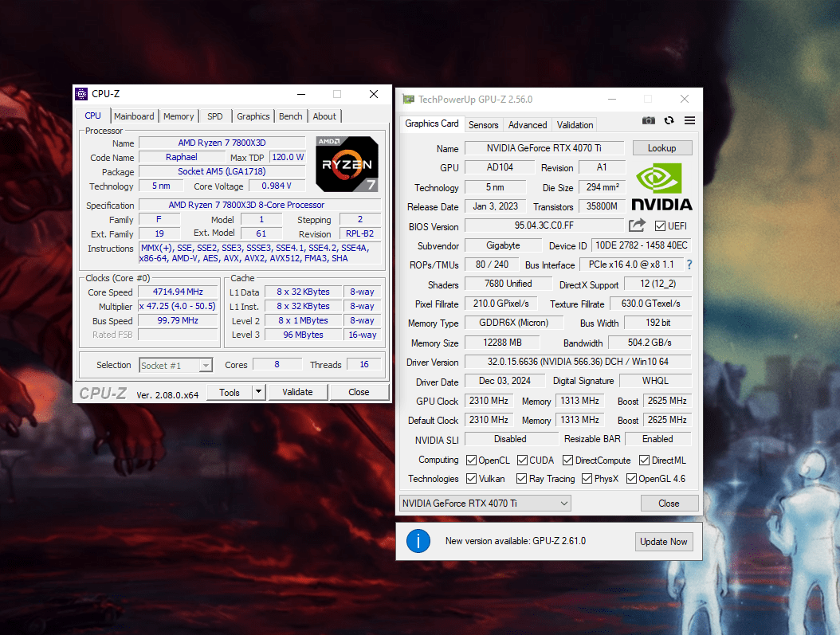Click the Bandwidth value 504.2 GB/s
Image resolution: width=840 pixels, height=635 pixels.
650,342
